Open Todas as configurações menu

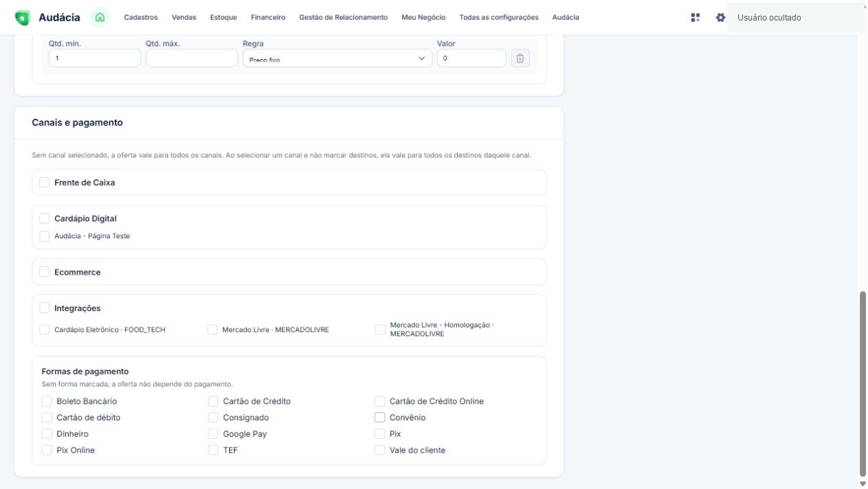pos(499,18)
